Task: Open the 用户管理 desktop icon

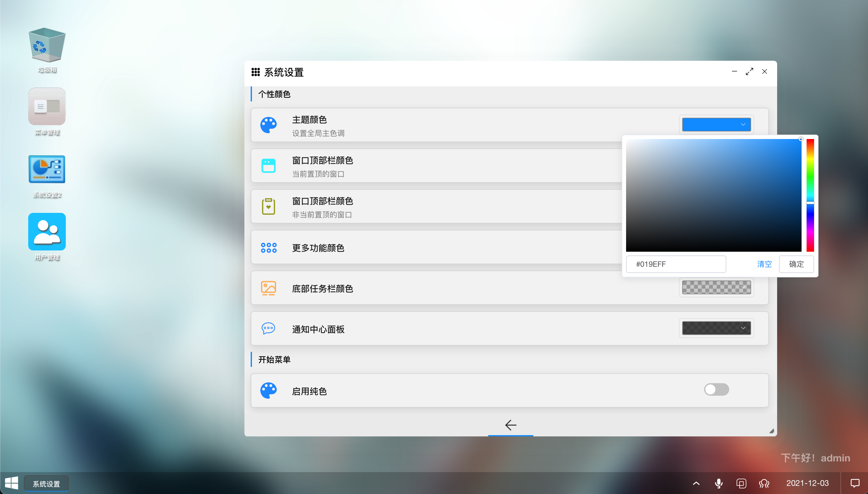Action: [x=47, y=232]
